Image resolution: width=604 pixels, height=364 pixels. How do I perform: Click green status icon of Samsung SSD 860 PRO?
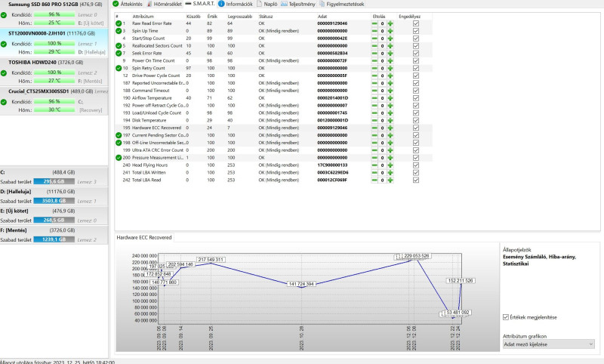[x=4, y=15]
